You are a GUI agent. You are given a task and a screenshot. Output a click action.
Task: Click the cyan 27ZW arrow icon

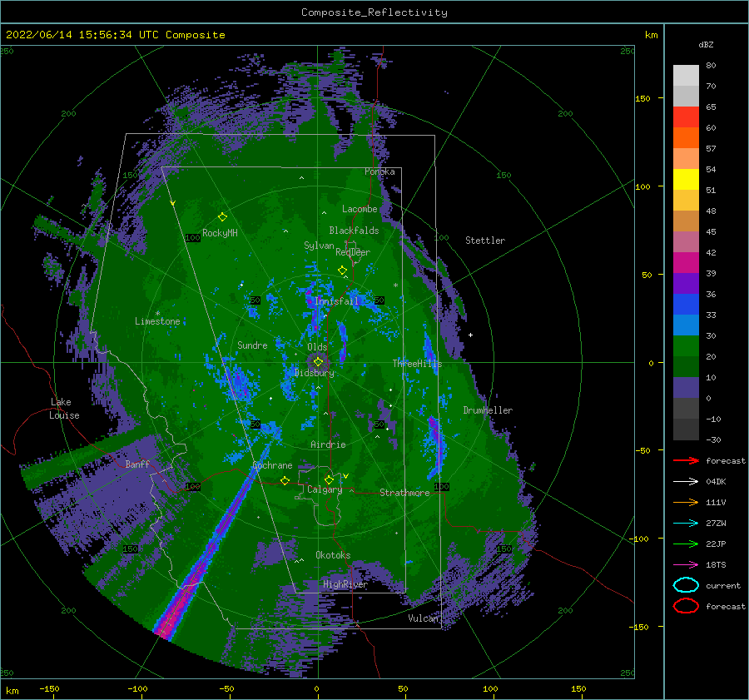click(686, 523)
